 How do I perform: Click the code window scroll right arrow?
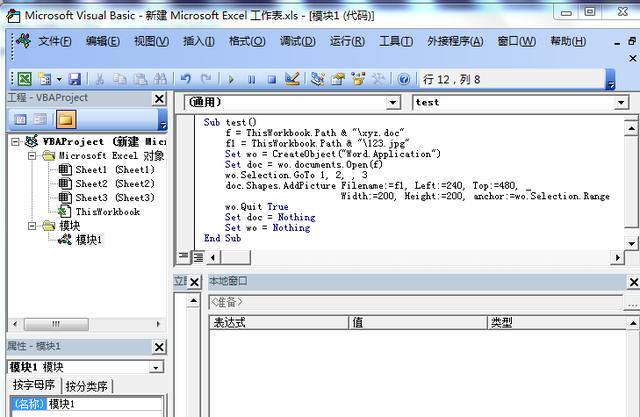coord(617,257)
